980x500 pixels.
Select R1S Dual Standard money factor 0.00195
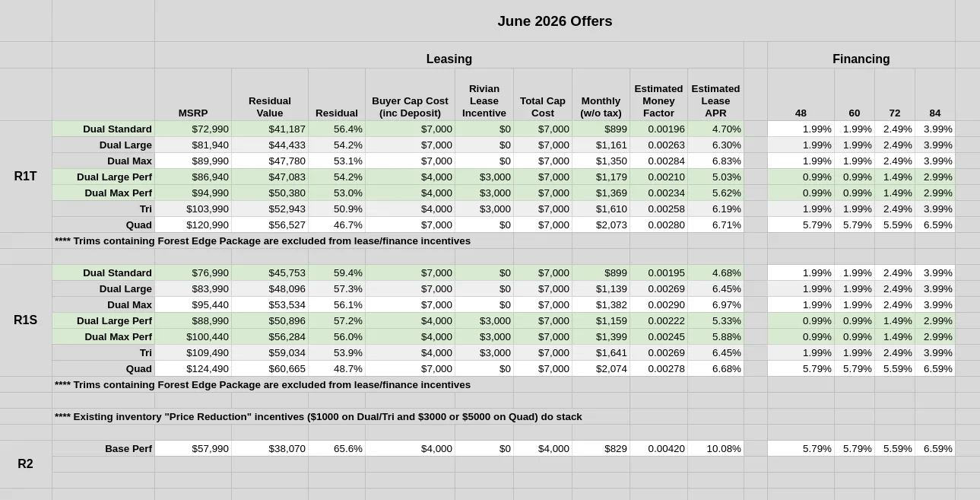(658, 272)
